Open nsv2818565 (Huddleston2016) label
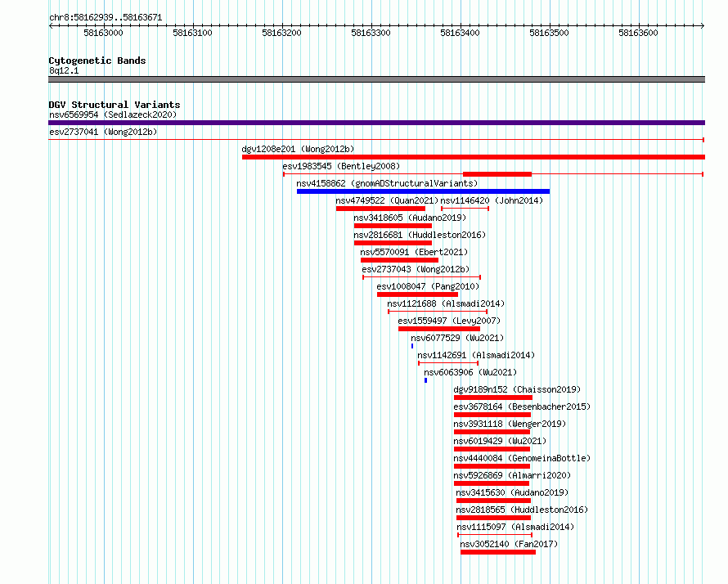728x584 pixels. click(521, 510)
